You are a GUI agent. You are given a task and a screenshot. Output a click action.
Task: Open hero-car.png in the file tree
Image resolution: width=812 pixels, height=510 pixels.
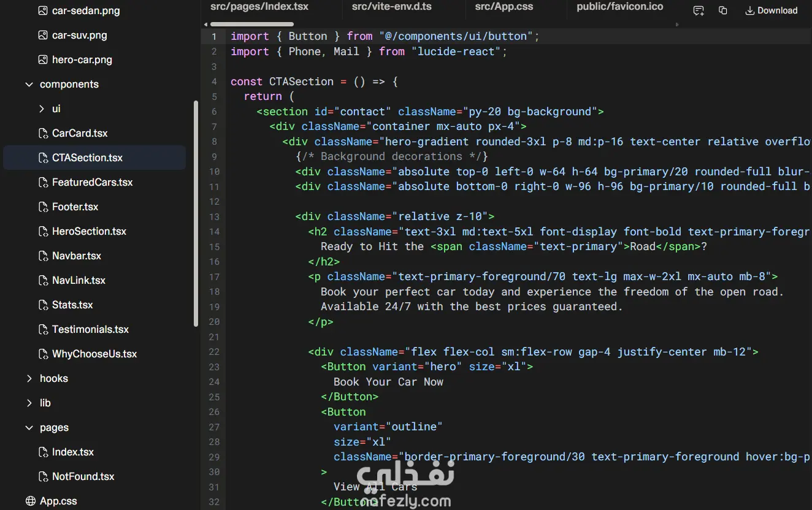82,59
